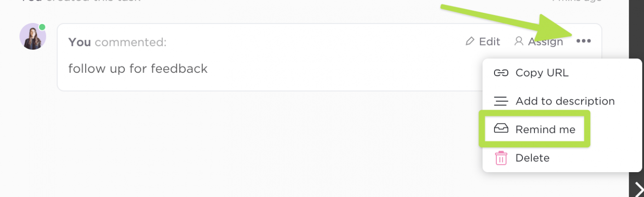644x197 pixels.
Task: Expand the white right chevron arrow
Action: 638,189
